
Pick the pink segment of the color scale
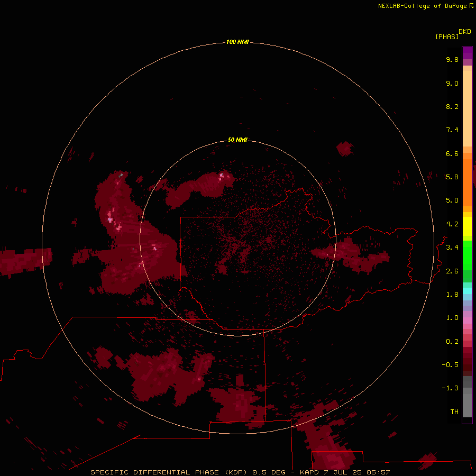click(x=467, y=321)
